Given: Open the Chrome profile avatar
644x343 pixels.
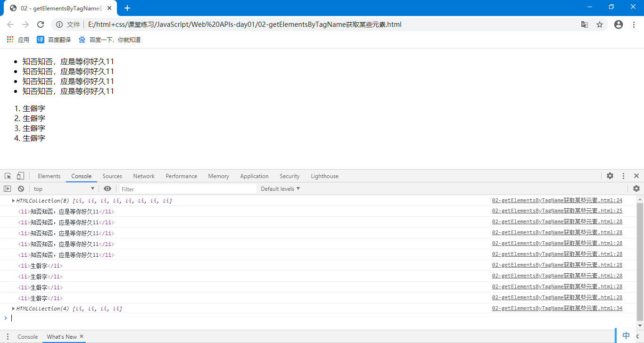Looking at the screenshot, I should 619,24.
